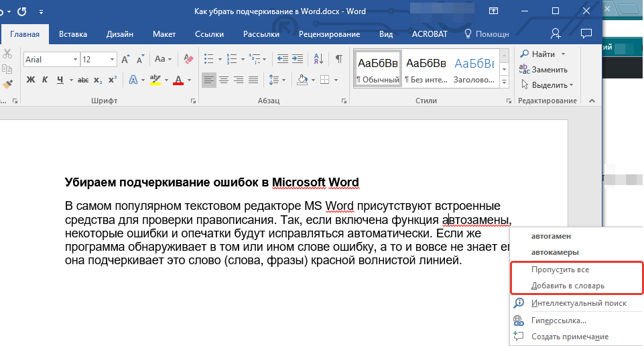The height and width of the screenshot is (346, 644).
Task: Toggle italic formatting (К)
Action: 45,80
